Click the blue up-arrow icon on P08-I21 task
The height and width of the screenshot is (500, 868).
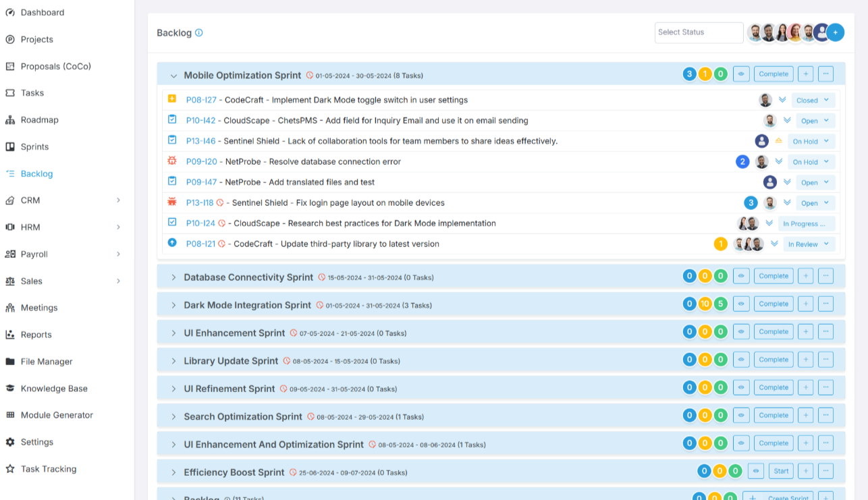tap(172, 243)
